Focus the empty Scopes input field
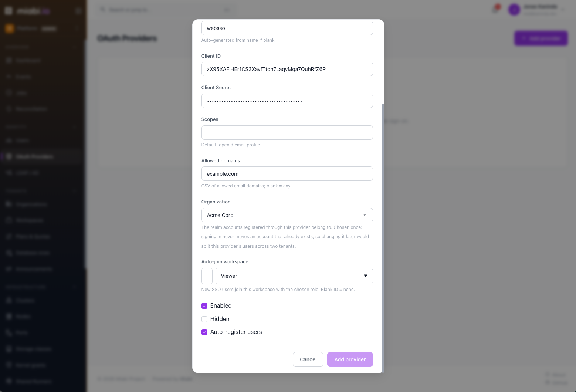The height and width of the screenshot is (392, 576). 287,132
